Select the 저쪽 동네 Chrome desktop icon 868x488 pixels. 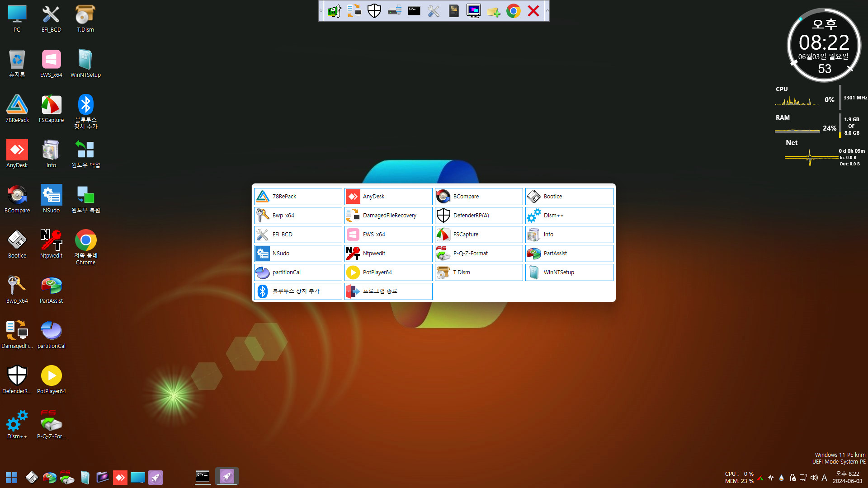tap(85, 247)
